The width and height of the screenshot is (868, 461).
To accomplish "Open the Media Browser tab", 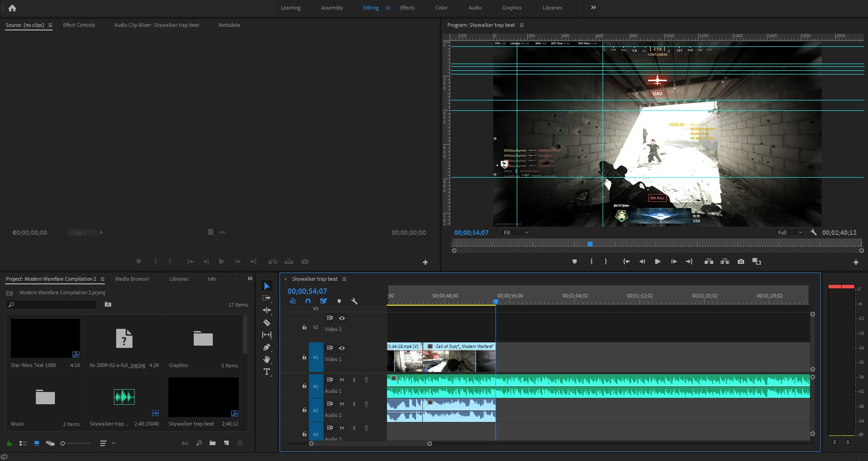I will [132, 279].
